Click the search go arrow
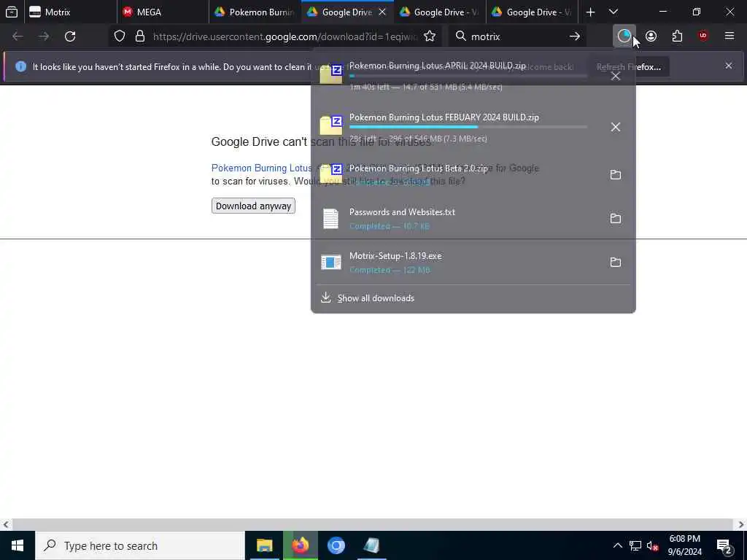The width and height of the screenshot is (747, 560). [x=575, y=36]
